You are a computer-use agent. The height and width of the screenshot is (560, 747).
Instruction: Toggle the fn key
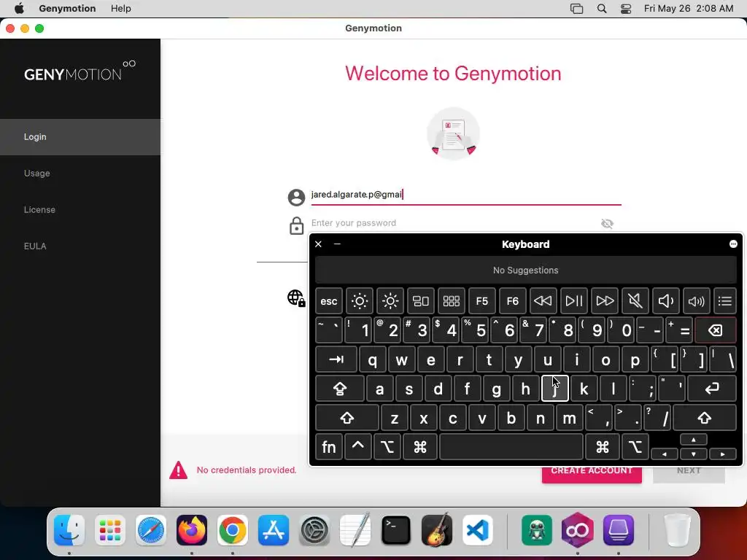(329, 447)
